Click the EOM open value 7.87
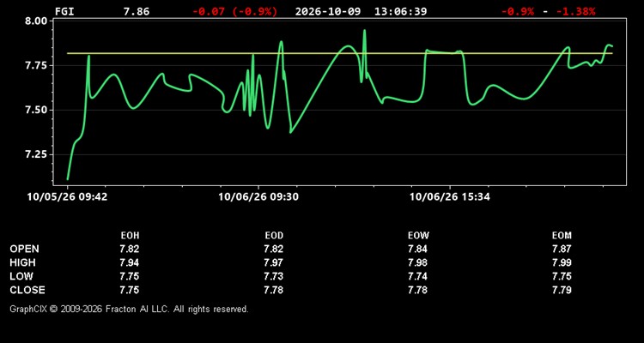644x343 pixels. pyautogui.click(x=562, y=249)
